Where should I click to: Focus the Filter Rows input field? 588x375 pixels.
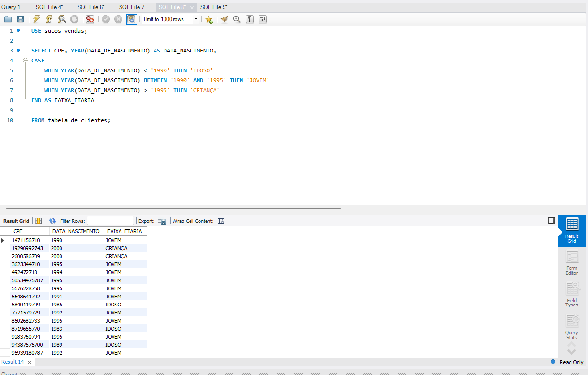111,221
